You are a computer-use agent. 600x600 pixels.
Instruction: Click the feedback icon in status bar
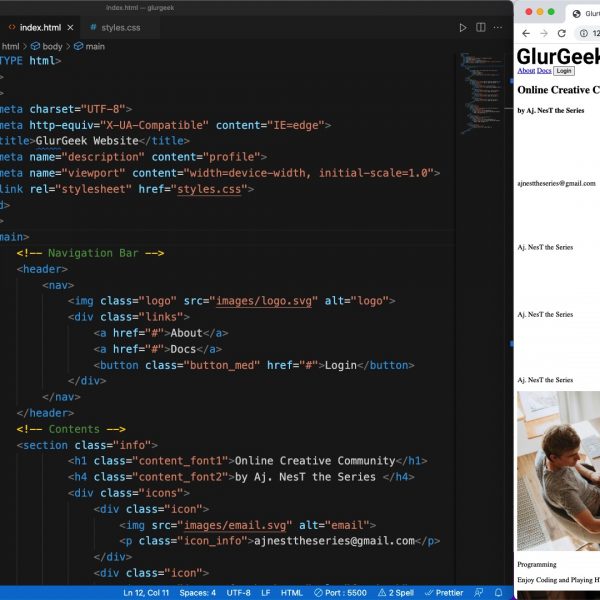pos(479,592)
